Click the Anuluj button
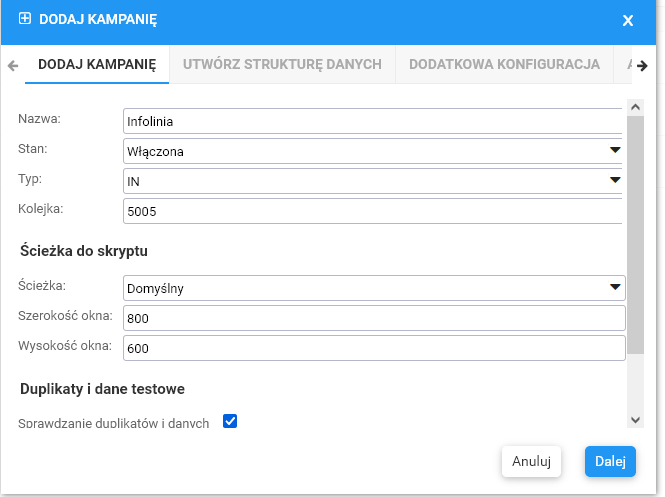Image resolution: width=665 pixels, height=497 pixels. click(x=531, y=461)
